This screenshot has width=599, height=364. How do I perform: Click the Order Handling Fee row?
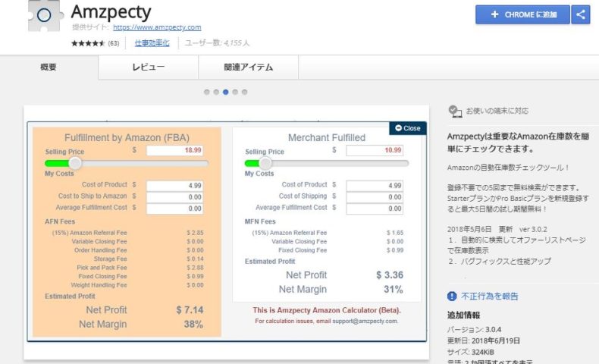point(139,250)
